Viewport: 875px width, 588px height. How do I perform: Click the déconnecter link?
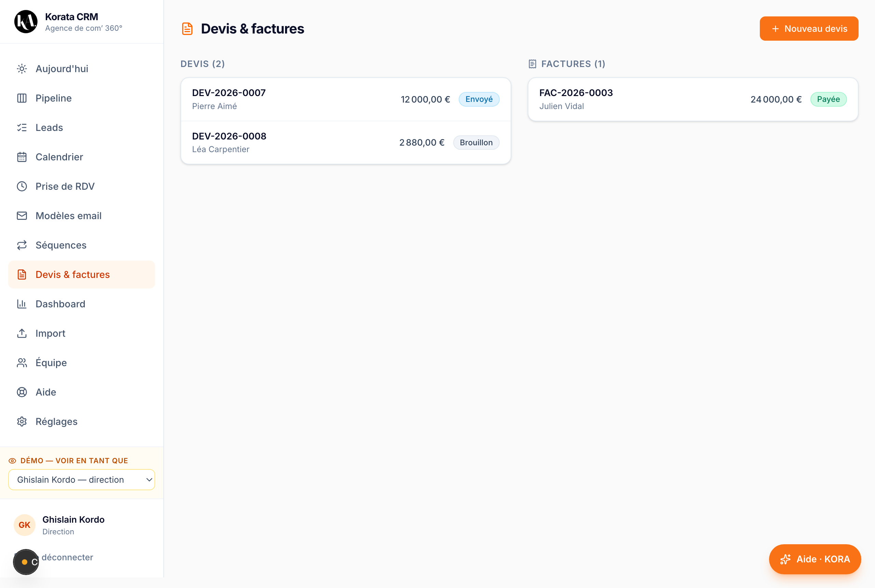coord(67,557)
